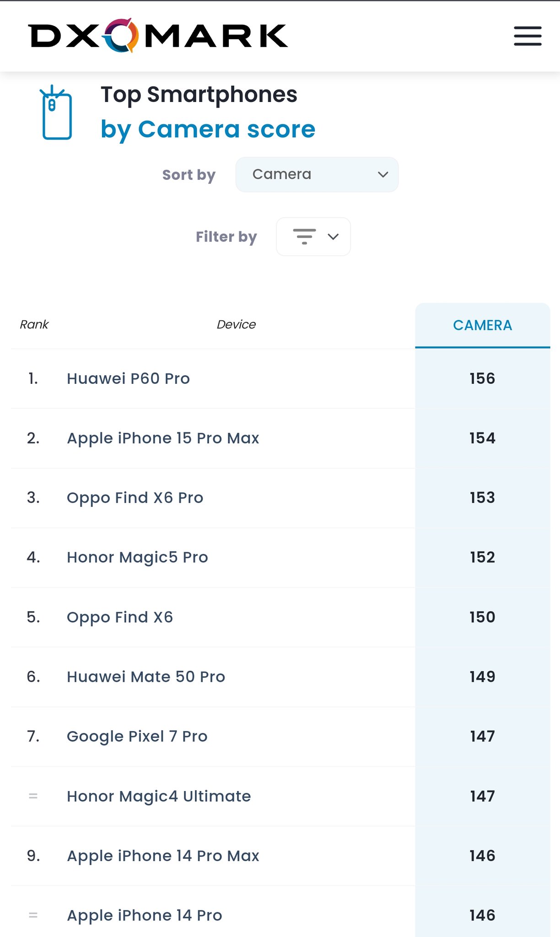Click the chevron in Sort by Camera box
The height and width of the screenshot is (937, 560).
coord(383,174)
